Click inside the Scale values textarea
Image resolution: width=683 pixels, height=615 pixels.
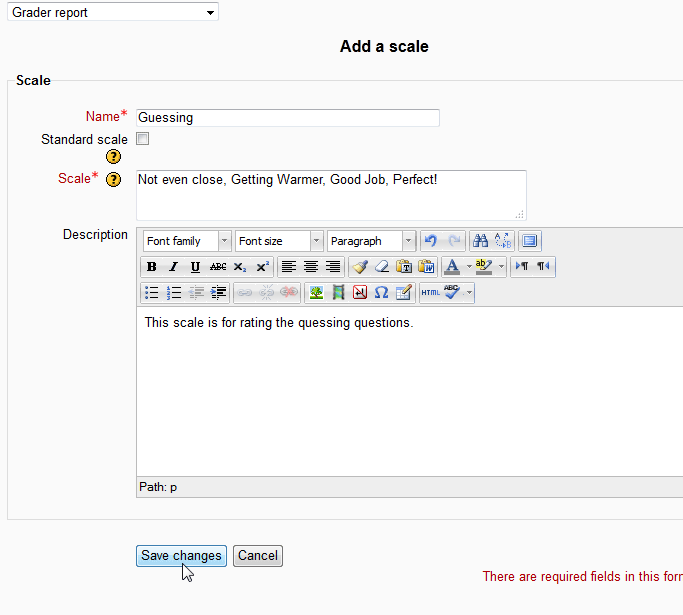click(x=331, y=196)
